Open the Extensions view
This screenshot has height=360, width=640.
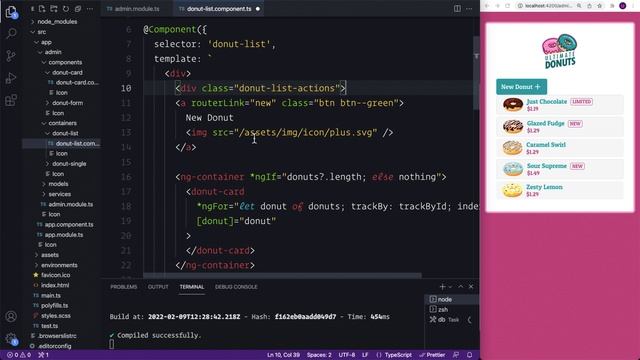11,100
